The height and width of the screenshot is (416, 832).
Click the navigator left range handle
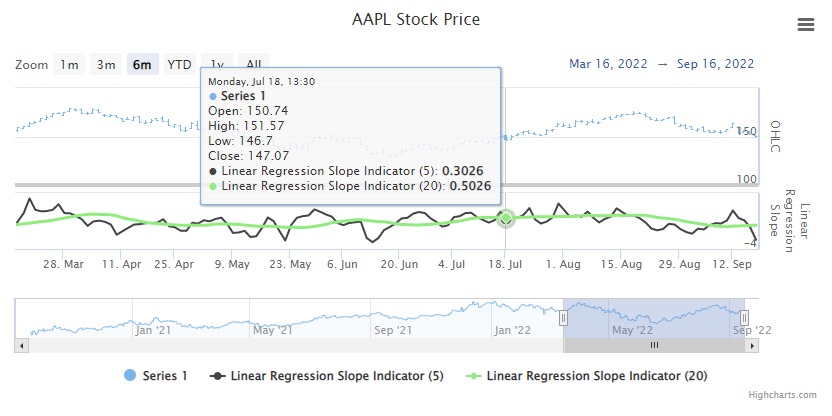563,317
